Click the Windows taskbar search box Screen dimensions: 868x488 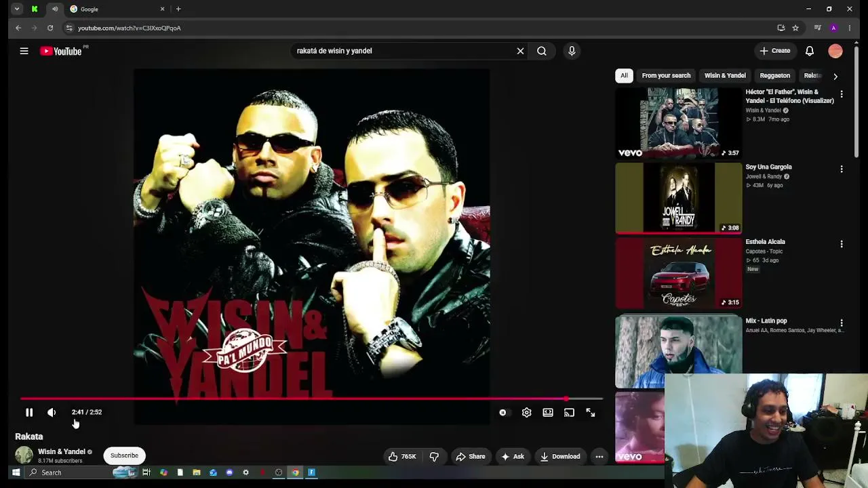point(81,472)
